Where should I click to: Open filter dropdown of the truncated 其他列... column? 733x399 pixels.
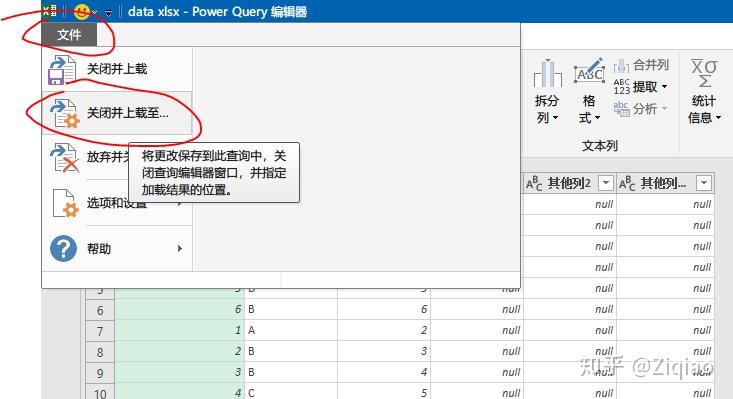click(x=704, y=183)
